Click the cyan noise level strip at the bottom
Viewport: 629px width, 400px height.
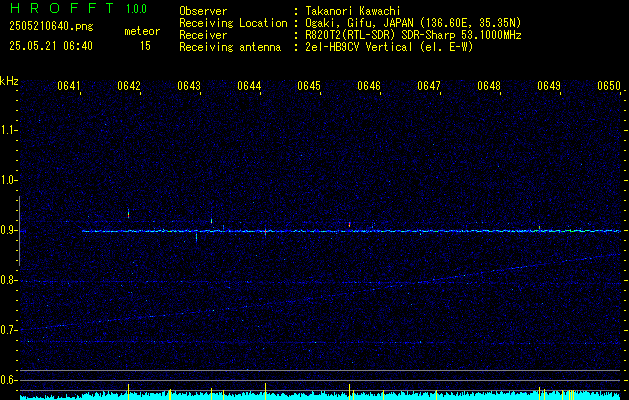(320, 396)
